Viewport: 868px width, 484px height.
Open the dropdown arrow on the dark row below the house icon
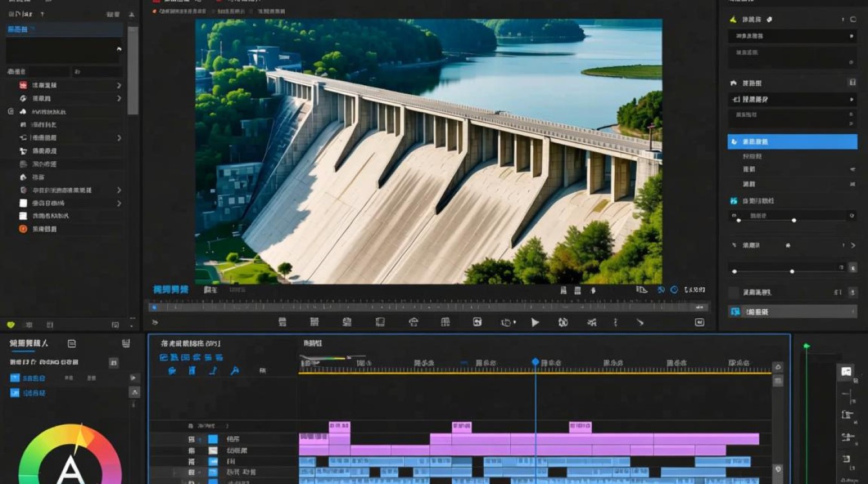pyautogui.click(x=852, y=100)
